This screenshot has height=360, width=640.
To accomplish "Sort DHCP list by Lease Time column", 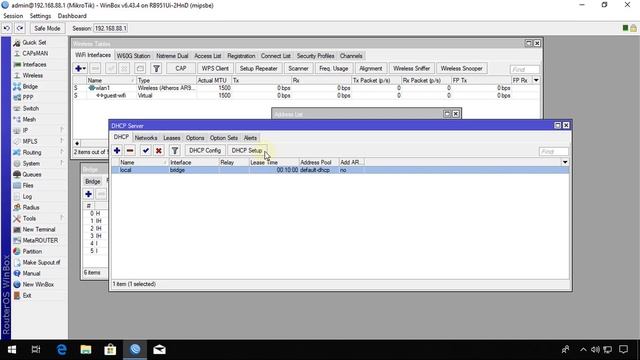I will [x=273, y=162].
